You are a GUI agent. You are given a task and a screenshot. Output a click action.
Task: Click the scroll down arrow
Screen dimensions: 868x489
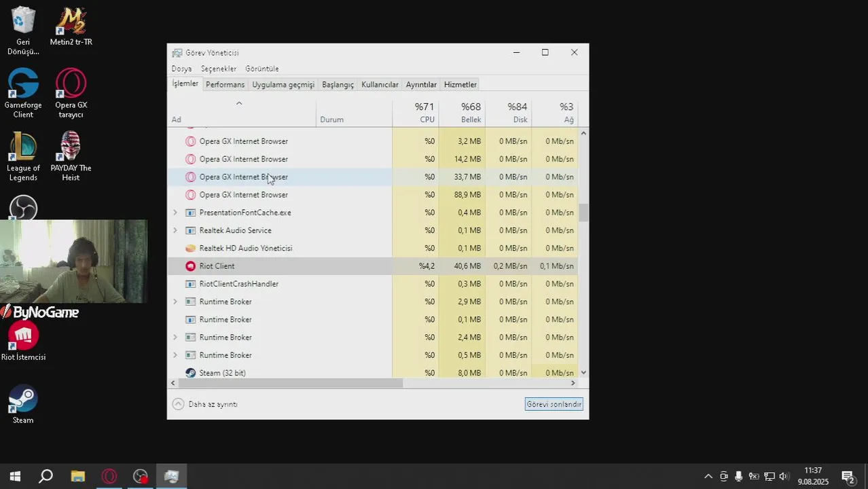(x=583, y=373)
